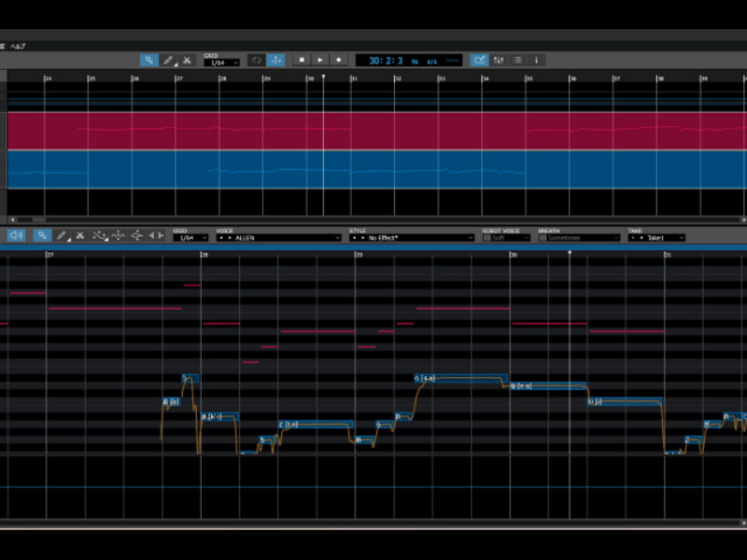Open the STYLE dropdown showing No Effect
This screenshot has height=560, width=747.
click(411, 238)
